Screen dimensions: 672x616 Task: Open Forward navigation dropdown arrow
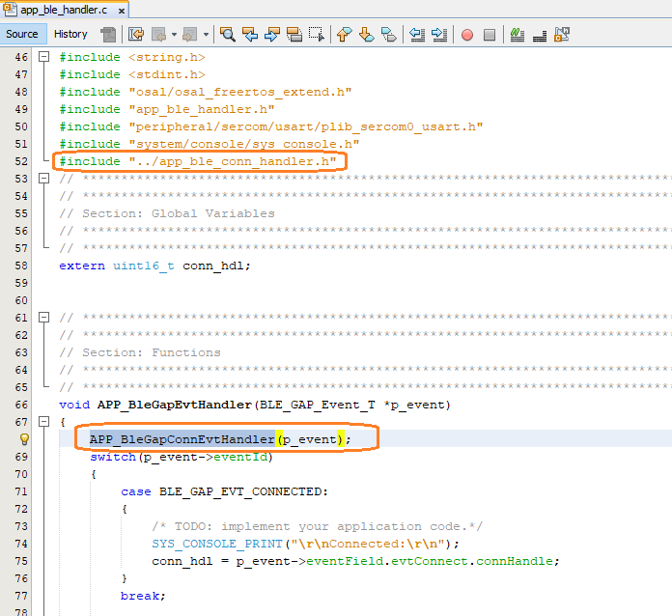[207, 35]
